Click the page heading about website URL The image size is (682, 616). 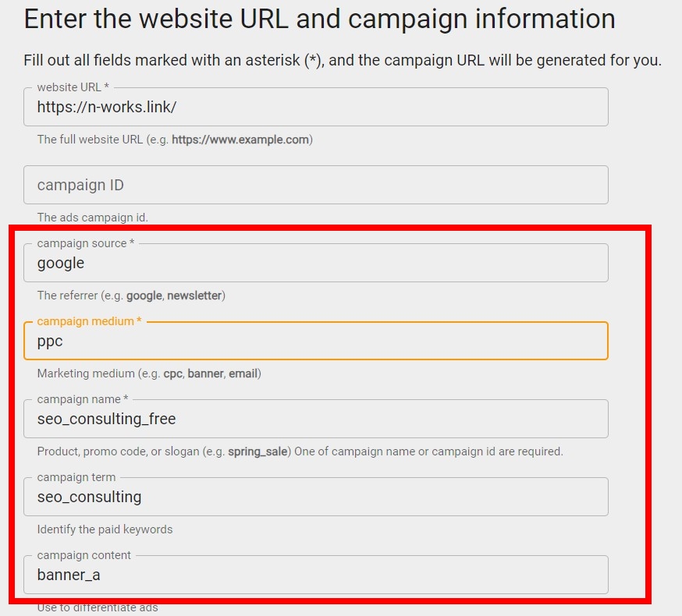pyautogui.click(x=319, y=19)
